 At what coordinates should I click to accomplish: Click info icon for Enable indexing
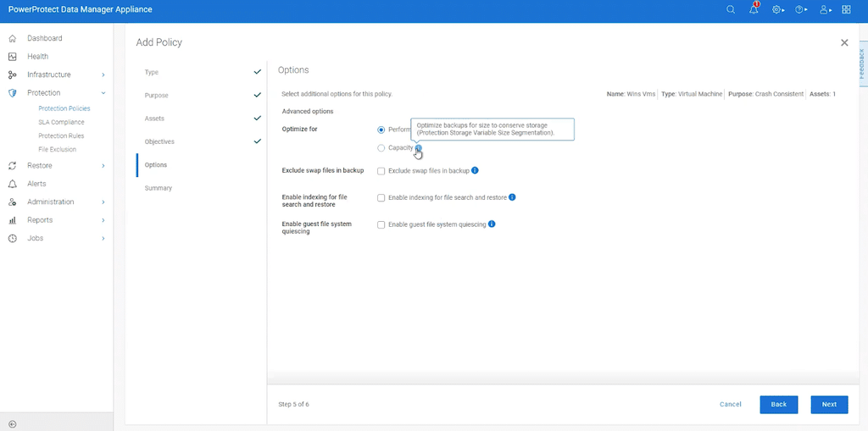coord(512,197)
